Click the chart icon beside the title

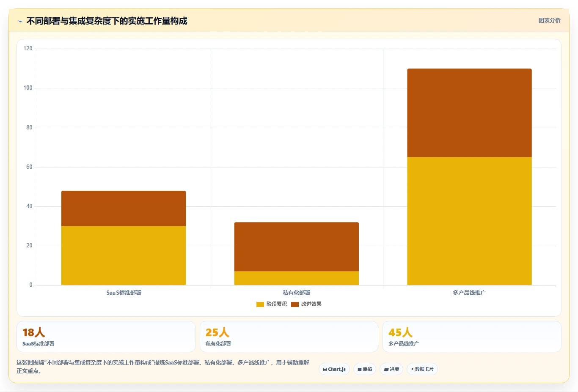coord(20,21)
